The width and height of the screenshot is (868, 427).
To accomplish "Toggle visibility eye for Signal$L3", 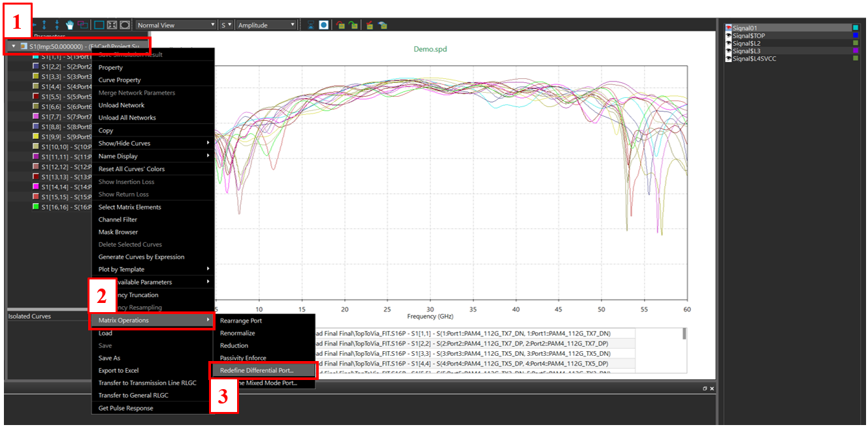I will (x=729, y=51).
